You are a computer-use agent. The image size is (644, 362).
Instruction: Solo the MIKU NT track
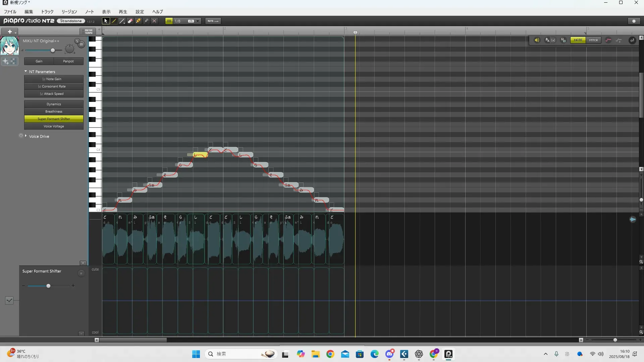(x=77, y=41)
